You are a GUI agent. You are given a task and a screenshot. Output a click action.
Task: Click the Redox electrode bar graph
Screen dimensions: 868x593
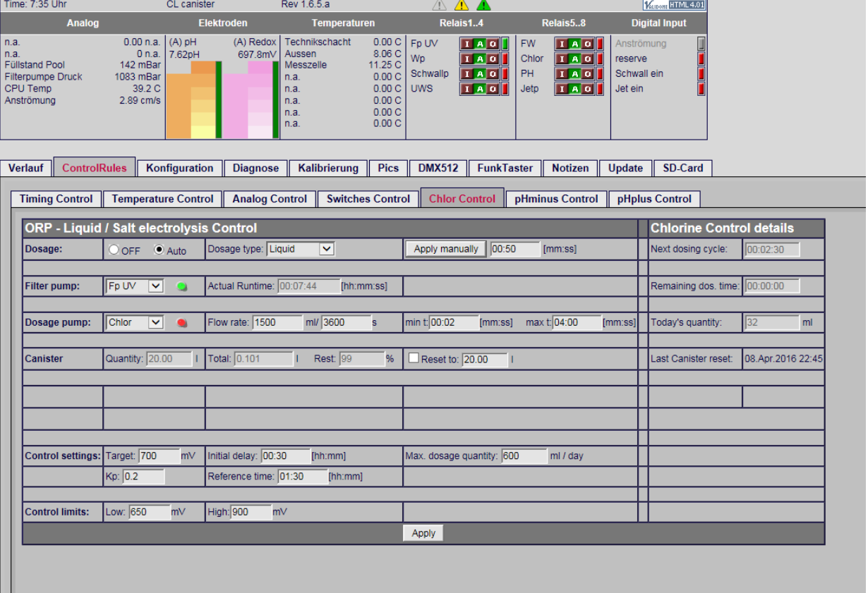251,99
